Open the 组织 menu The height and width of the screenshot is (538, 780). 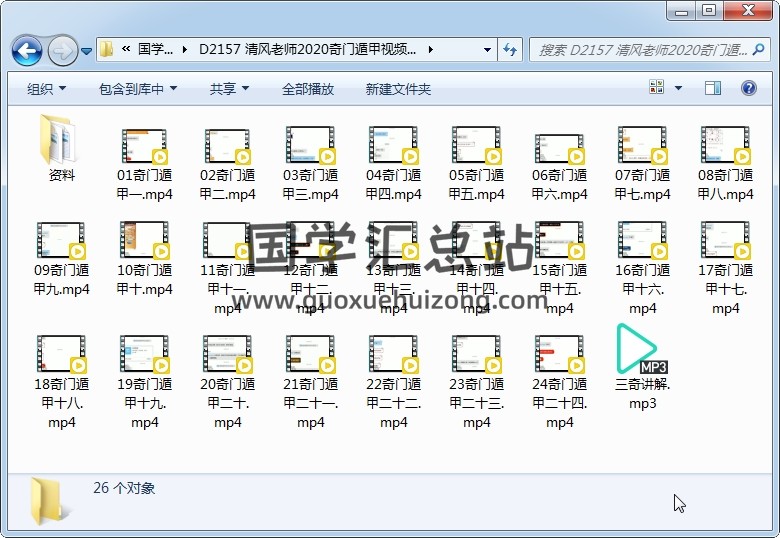[46, 89]
